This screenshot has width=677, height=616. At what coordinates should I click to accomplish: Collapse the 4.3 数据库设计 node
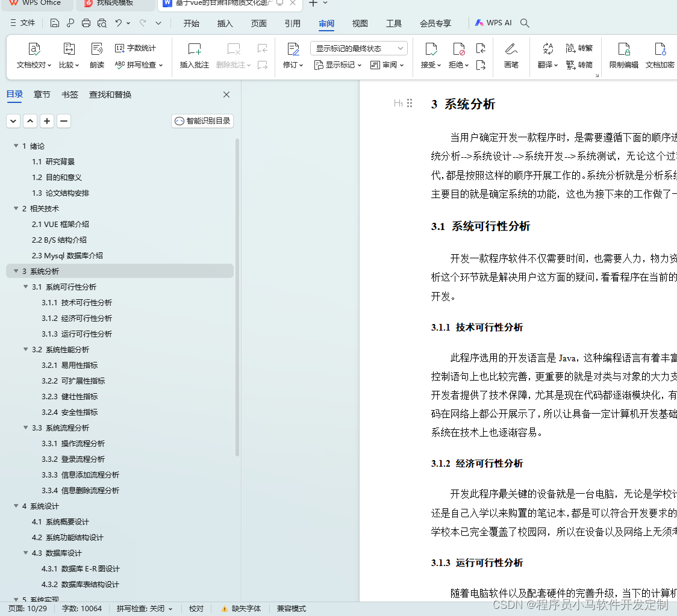coord(25,553)
